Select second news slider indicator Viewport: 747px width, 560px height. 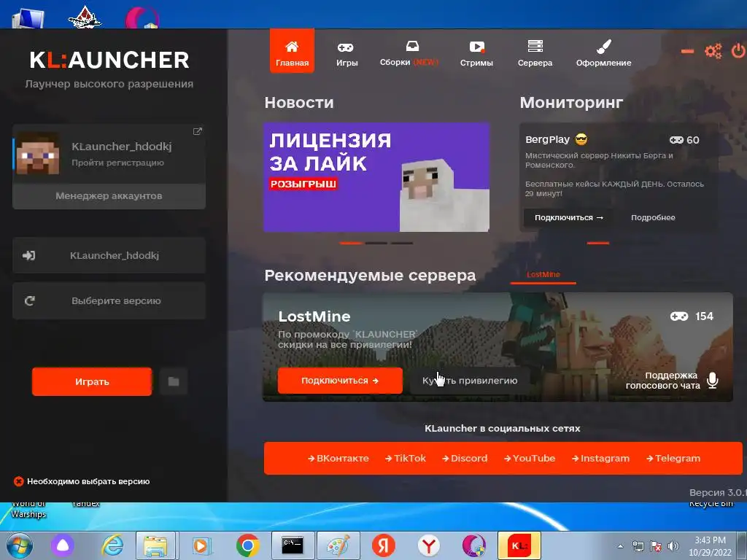click(376, 243)
